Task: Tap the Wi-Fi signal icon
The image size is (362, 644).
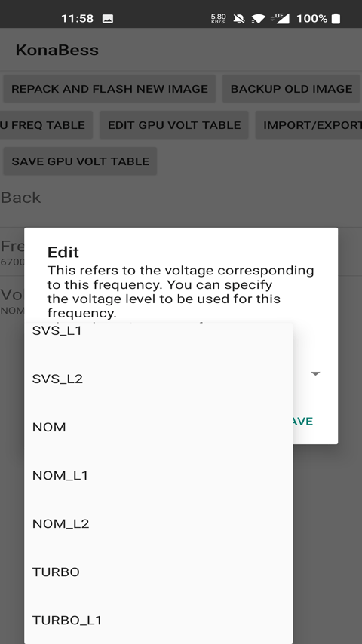Action: (258, 19)
